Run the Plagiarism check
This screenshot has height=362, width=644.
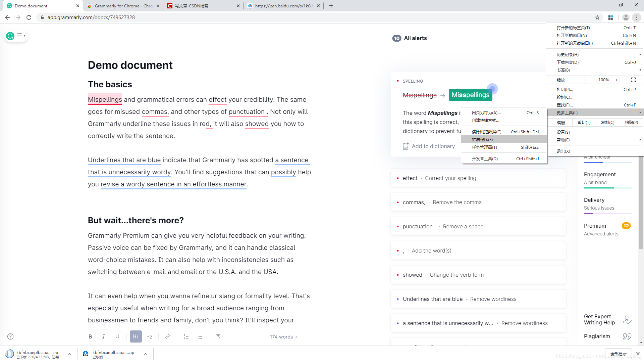[x=608, y=336]
